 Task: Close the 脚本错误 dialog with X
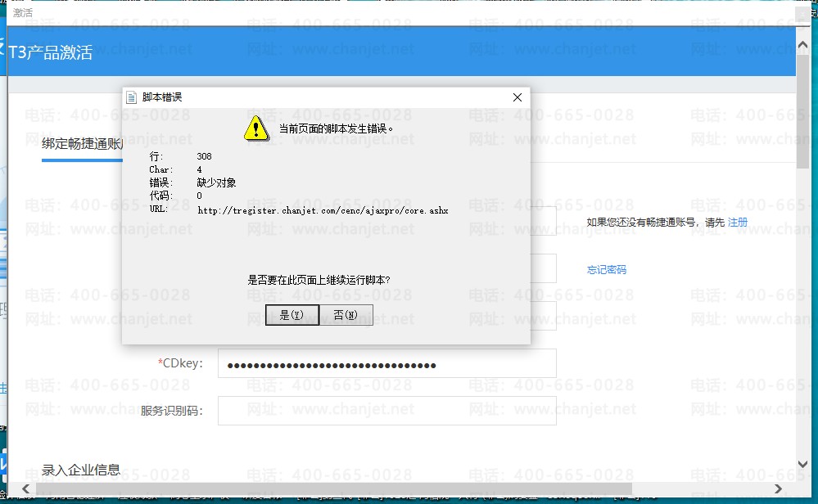tap(517, 97)
